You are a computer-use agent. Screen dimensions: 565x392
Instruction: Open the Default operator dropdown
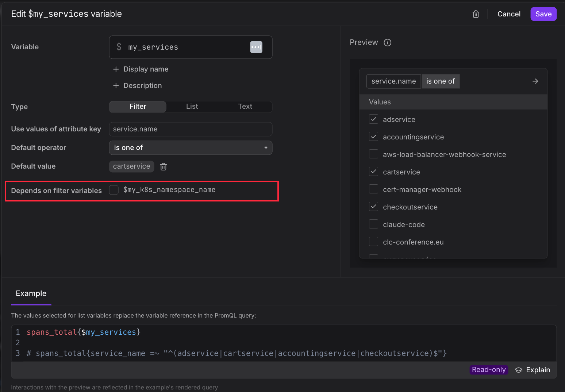tap(191, 148)
